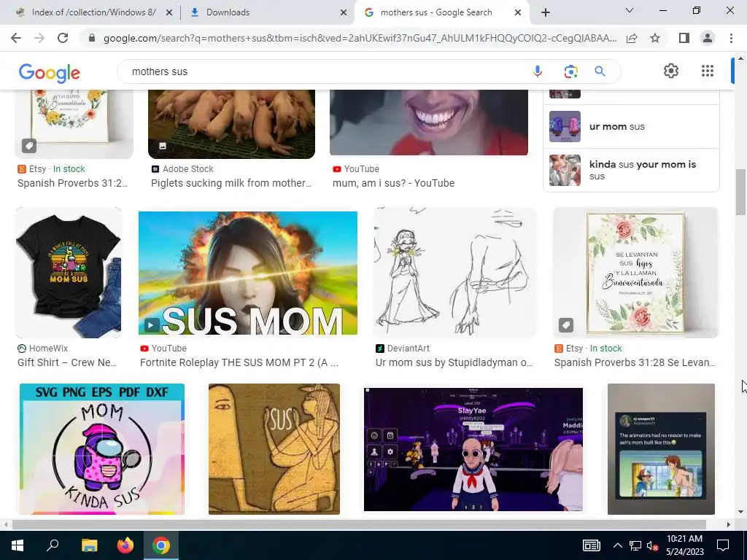Expand the tab search chevron
The height and width of the screenshot is (560, 747).
click(x=630, y=10)
